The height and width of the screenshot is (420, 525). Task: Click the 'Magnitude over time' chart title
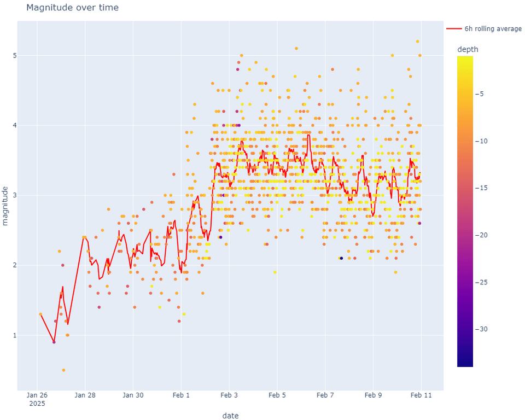tap(72, 7)
